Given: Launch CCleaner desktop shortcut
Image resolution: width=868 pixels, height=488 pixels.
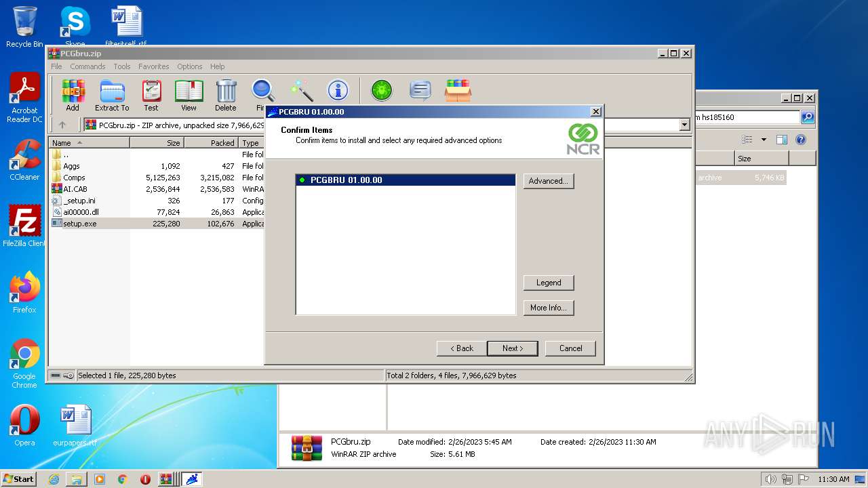Looking at the screenshot, I should pos(24,160).
